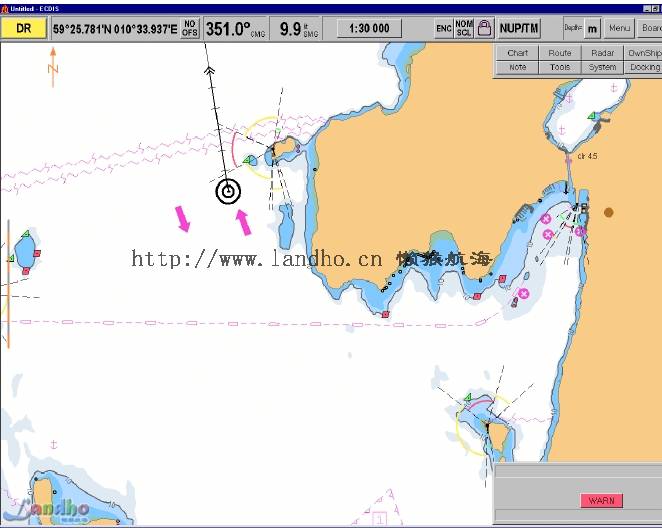The width and height of the screenshot is (662, 528).
Task: Click the Menu button in top bar
Action: 619,28
